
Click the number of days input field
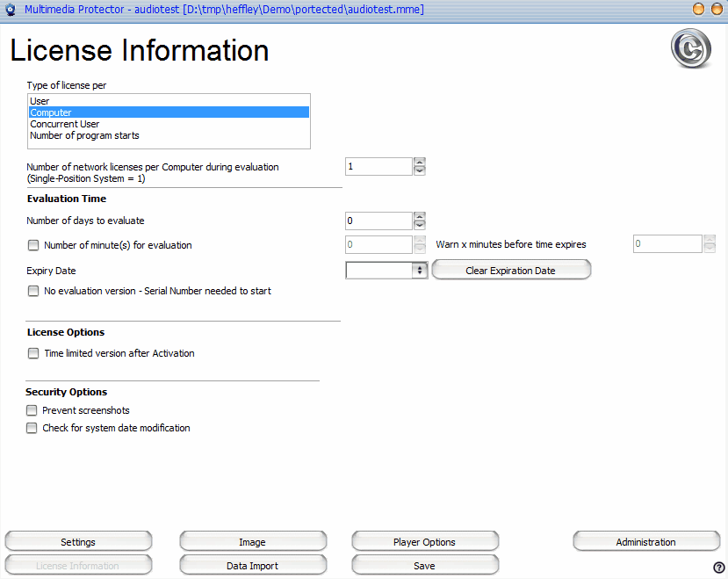point(378,221)
